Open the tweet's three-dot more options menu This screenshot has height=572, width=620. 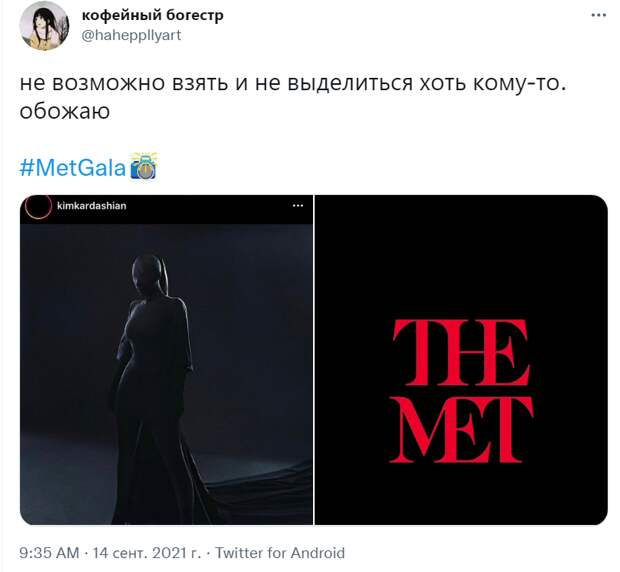pos(598,15)
